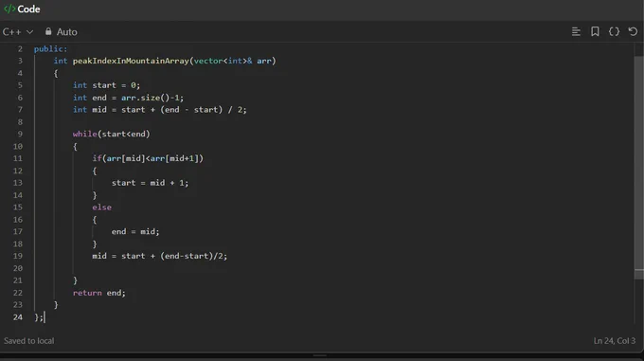
Task: Click the Auto mode label
Action: (67, 31)
